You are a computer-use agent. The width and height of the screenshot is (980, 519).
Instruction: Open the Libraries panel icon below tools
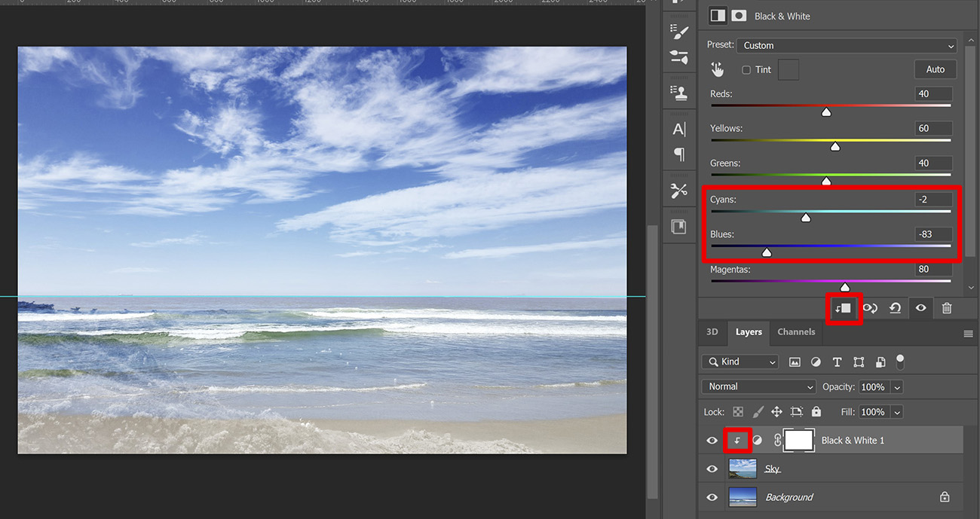point(679,227)
